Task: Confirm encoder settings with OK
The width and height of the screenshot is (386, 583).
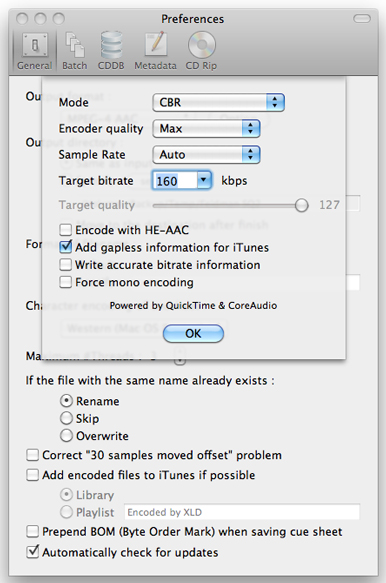Action: 193,334
